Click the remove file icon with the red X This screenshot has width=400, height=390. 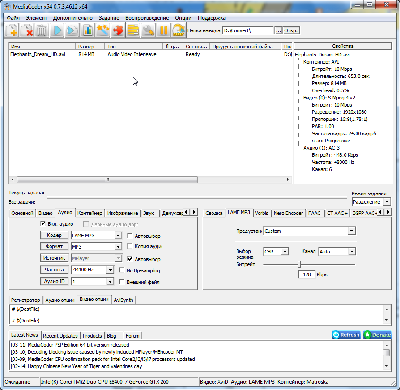pyautogui.click(x=27, y=30)
